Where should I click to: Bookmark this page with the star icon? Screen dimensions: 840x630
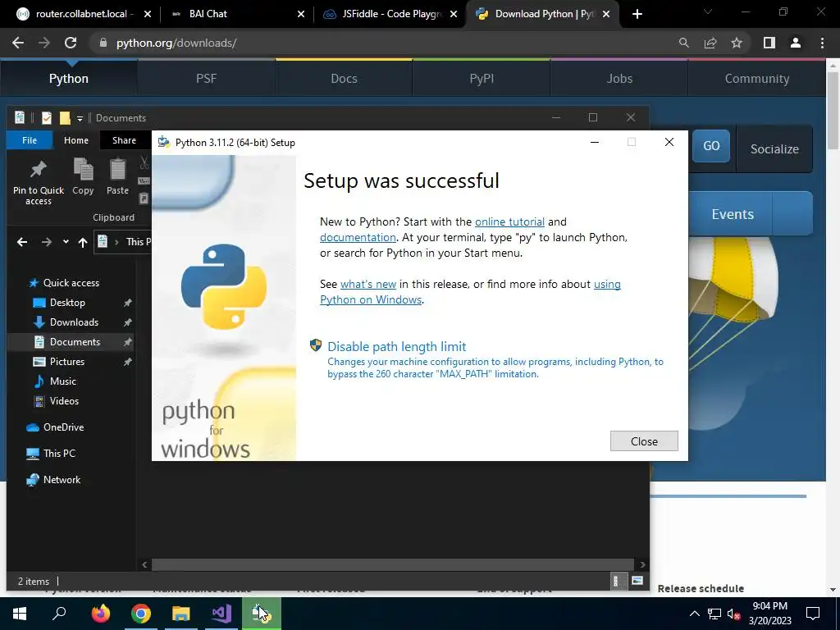(737, 43)
